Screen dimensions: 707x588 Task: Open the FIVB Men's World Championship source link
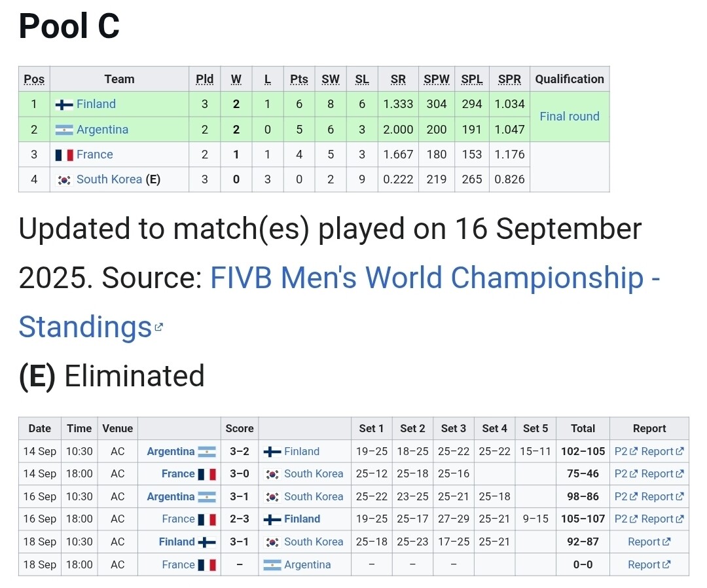(x=435, y=278)
